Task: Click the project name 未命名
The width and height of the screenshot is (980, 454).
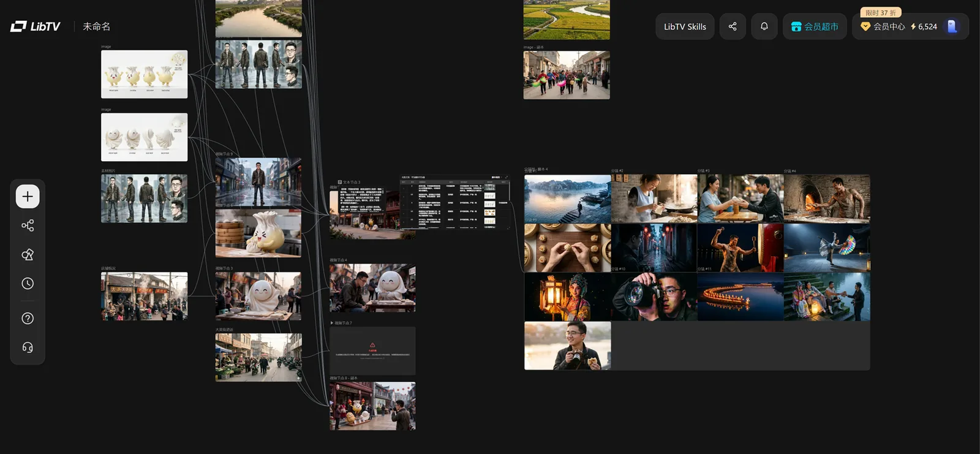Action: (x=97, y=26)
